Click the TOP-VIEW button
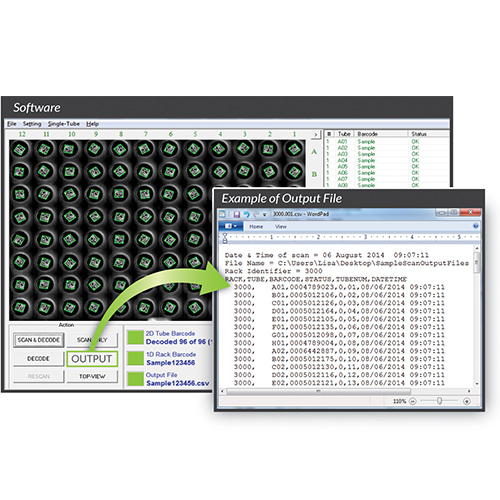500x500 pixels. 92,376
